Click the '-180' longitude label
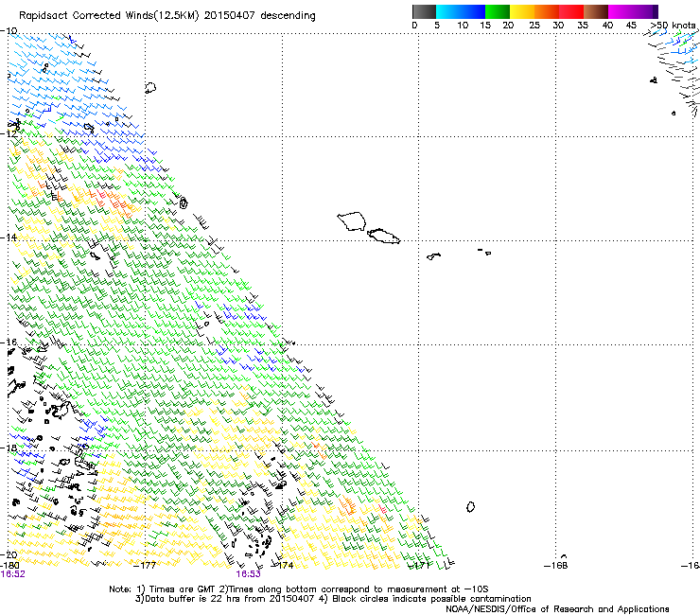The image size is (700, 615). (x=9, y=566)
